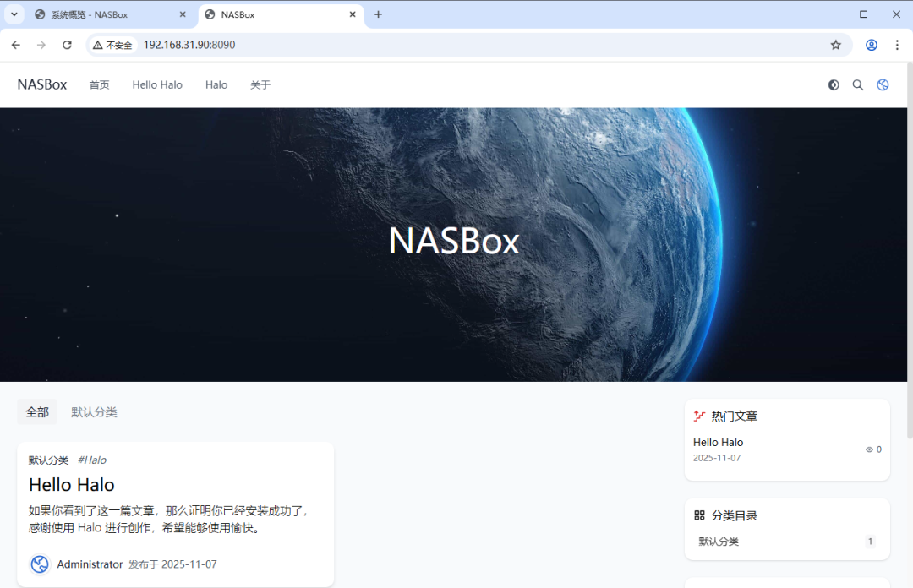
Task: Open the Chrome profile icon
Action: (871, 45)
